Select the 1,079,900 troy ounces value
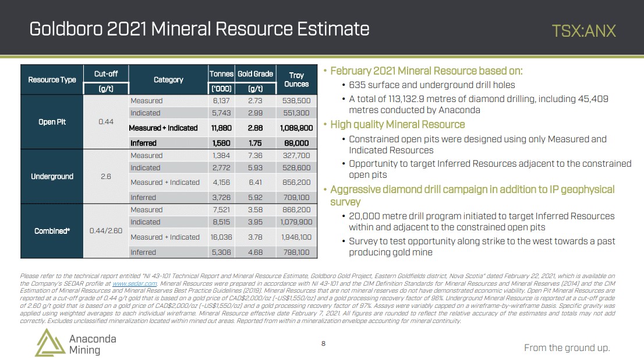Screen dimensions: 644x358 tap(296, 222)
